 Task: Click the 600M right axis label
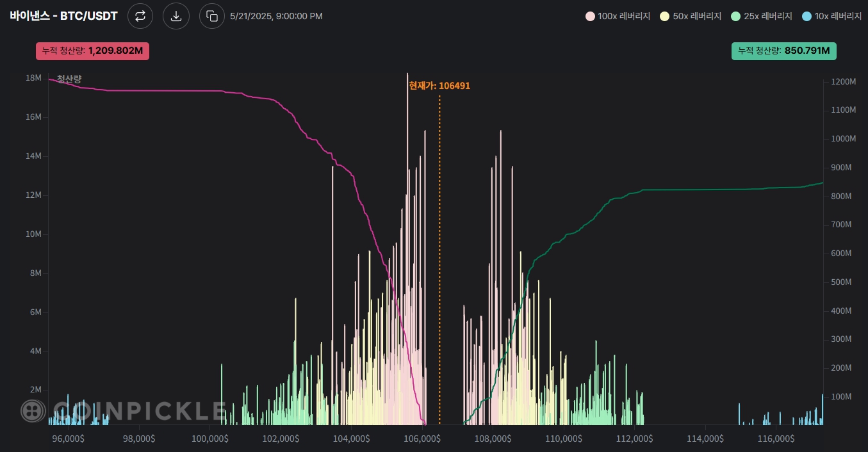841,254
